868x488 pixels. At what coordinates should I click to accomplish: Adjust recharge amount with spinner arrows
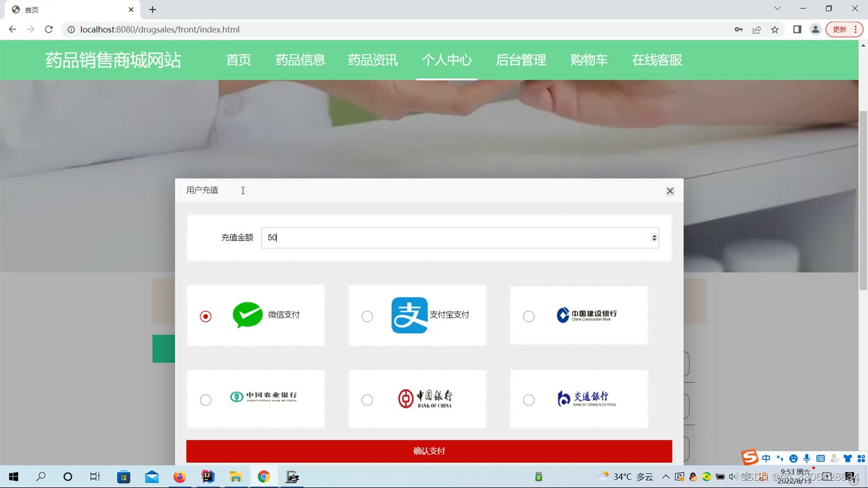[654, 238]
